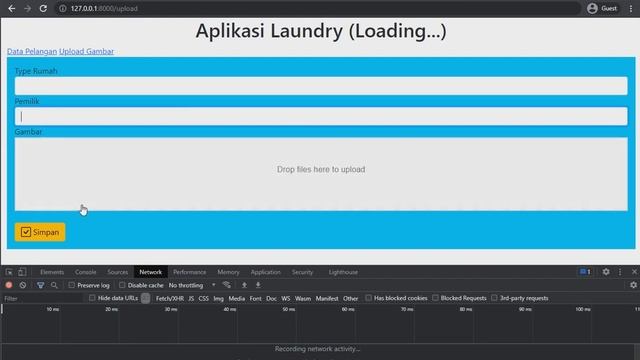
Task: Switch to the Console tab
Action: pyautogui.click(x=85, y=272)
